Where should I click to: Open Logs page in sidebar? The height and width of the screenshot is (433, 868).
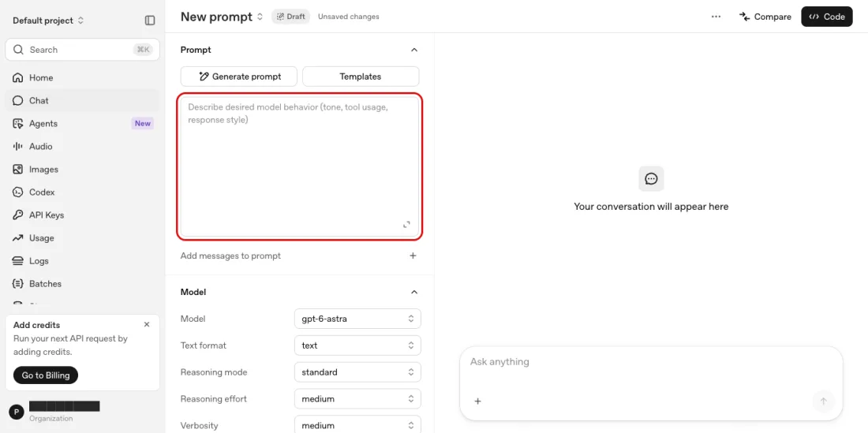click(x=83, y=261)
